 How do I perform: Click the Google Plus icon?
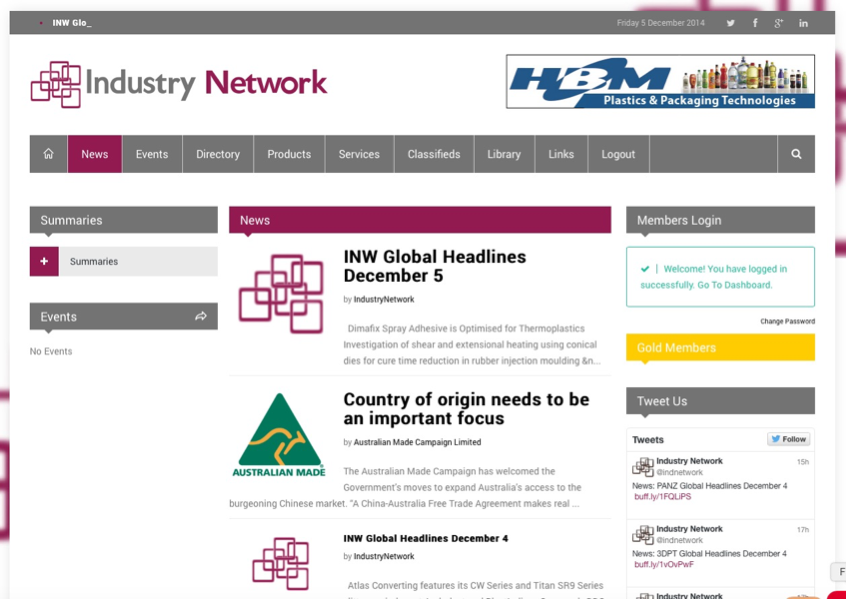(779, 23)
